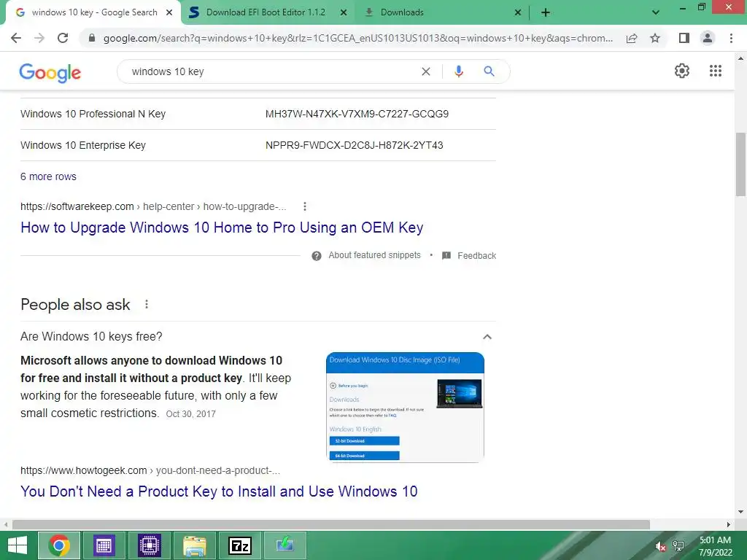Select the Professional N key value MH37W
Image resolution: width=747 pixels, height=560 pixels.
pos(357,114)
